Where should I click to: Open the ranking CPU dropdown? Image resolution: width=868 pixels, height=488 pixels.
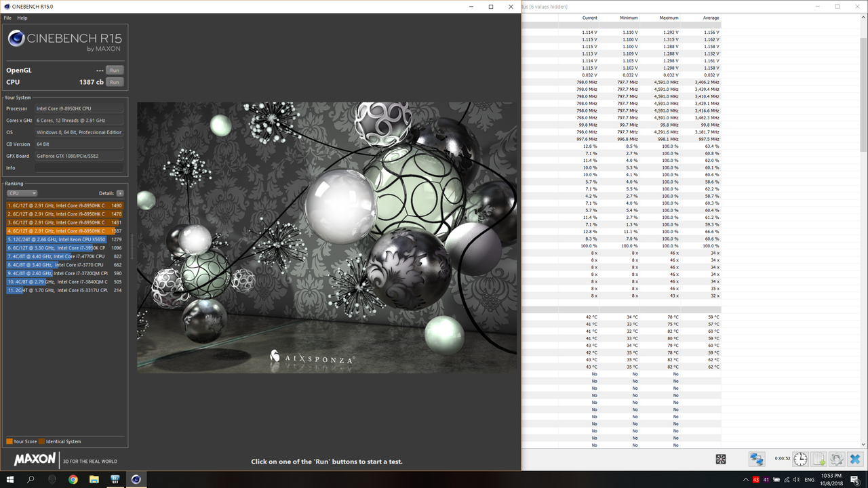22,193
